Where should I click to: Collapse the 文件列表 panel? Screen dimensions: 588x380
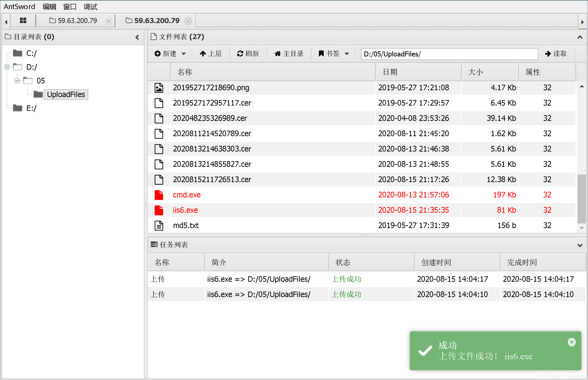580,37
